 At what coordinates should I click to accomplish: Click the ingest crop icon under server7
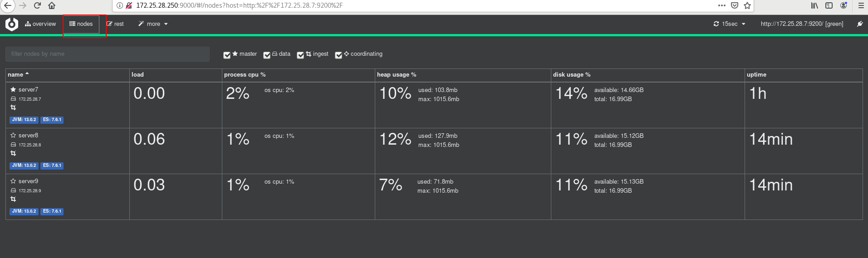tap(13, 107)
